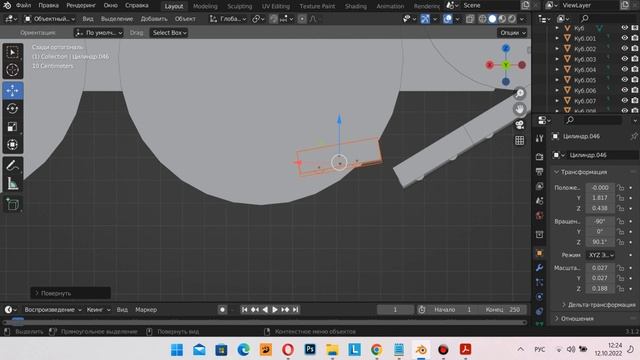Screen dimensions: 640x360
Task: Hide Куб.005 in viewport with eye icon
Action: pos(624,80)
